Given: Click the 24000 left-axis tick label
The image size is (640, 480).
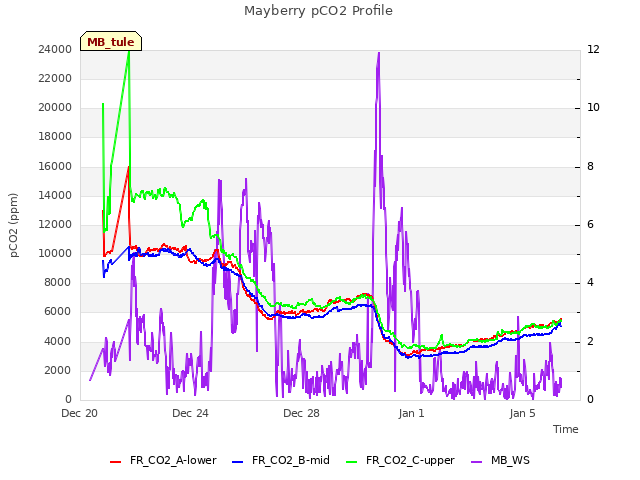Looking at the screenshot, I should tap(55, 49).
